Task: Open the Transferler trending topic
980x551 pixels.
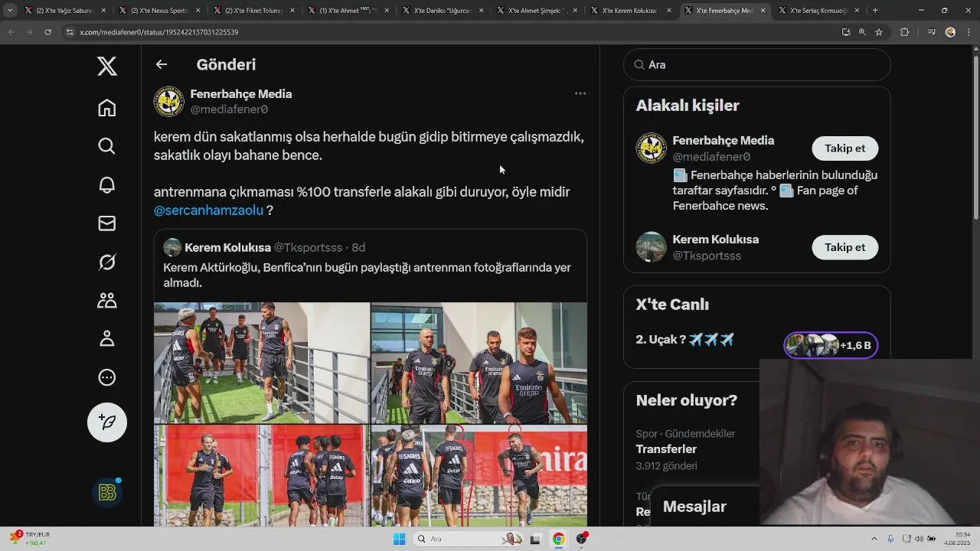Action: [x=666, y=449]
